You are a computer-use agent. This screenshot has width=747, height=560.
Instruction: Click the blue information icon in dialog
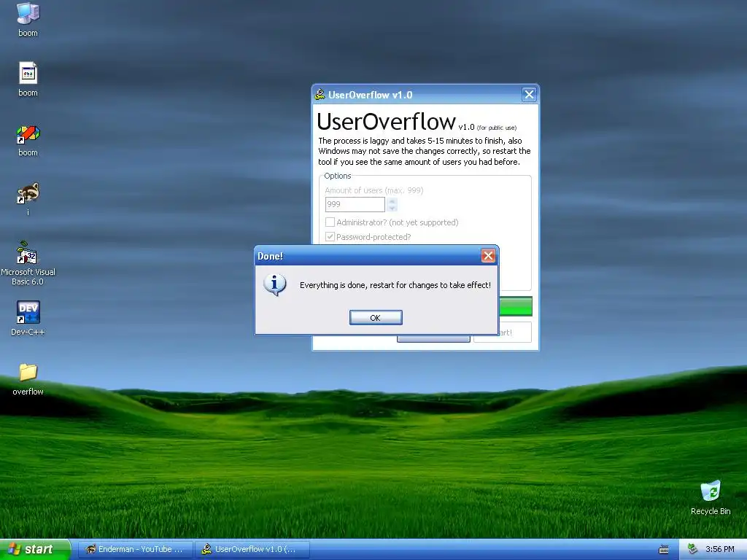(275, 285)
